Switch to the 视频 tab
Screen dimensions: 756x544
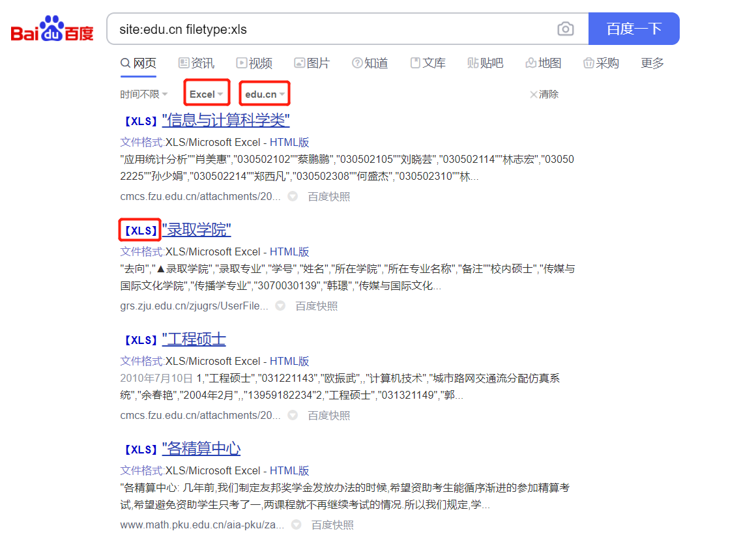coord(254,63)
